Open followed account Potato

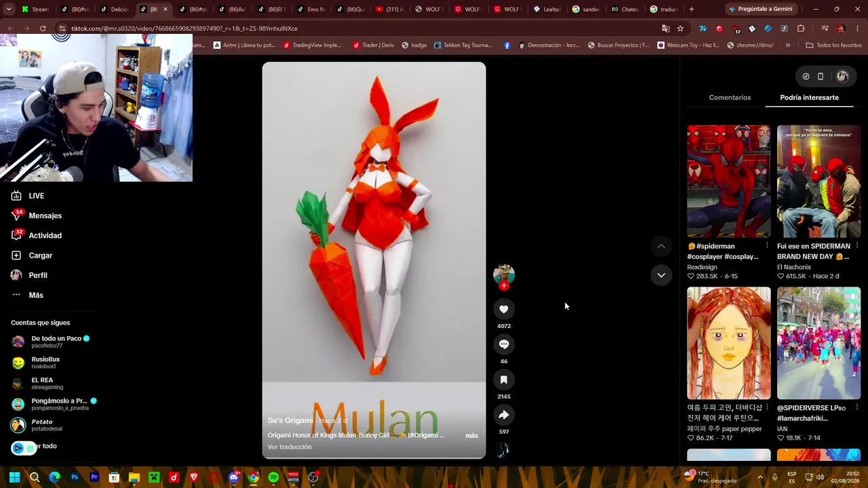pos(37,425)
